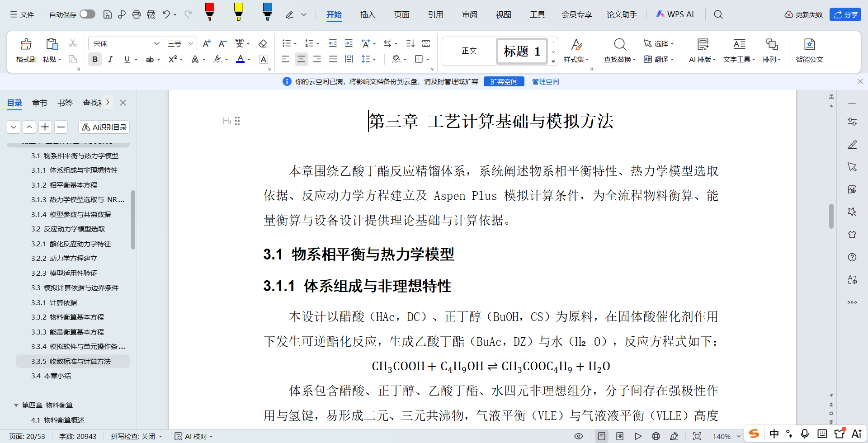Toggle Bold formatting
The image size is (868, 443).
94,59
